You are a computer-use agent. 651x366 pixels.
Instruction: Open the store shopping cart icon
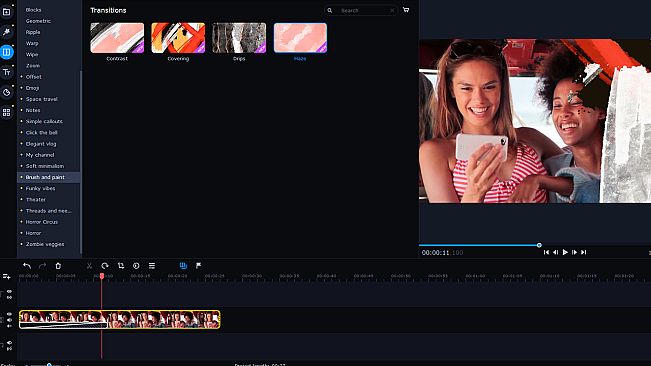(406, 10)
